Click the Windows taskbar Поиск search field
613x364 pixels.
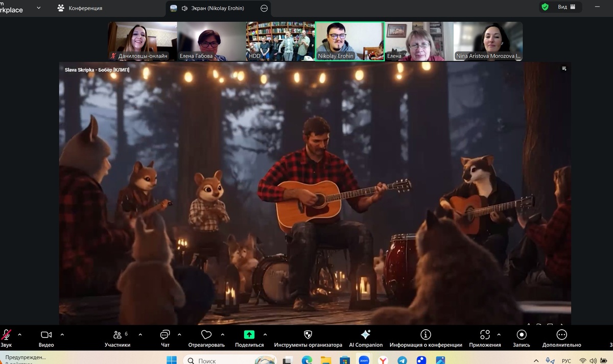pos(230,360)
